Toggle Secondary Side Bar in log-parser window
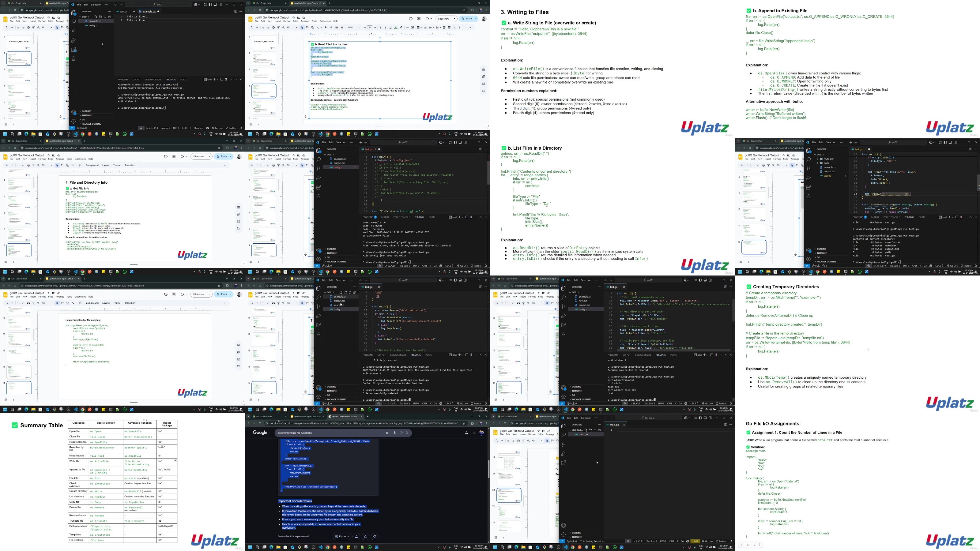Image resolution: width=980 pixels, height=551 pixels. (x=710, y=418)
